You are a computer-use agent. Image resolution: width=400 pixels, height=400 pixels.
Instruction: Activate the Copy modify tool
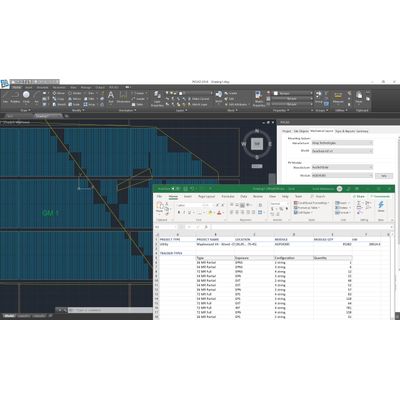[x=58, y=99]
